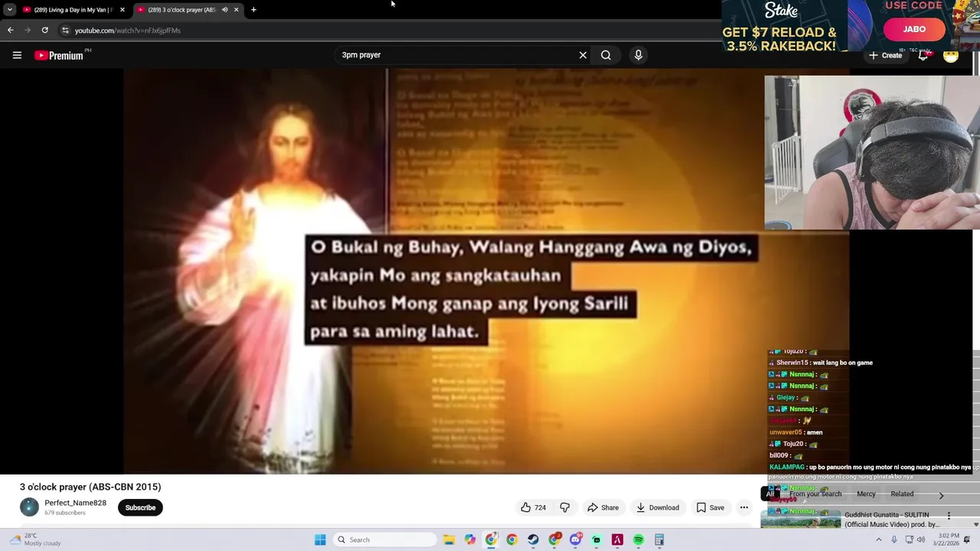980x551 pixels.
Task: View site information icon in address bar
Action: 65,30
